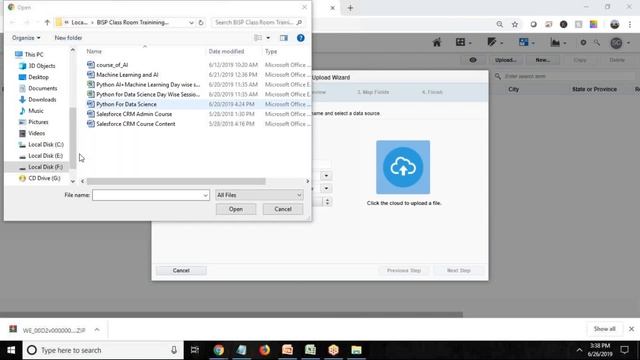640x360 pixels.
Task: Select Python for Data Science Day Wise Session file
Action: pos(148,94)
